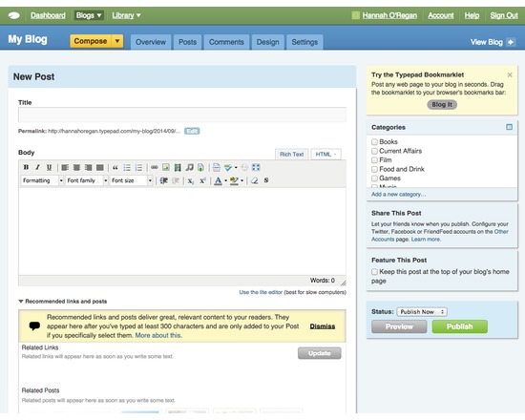Click the Preview button
Image resolution: width=525 pixels, height=420 pixels.
pyautogui.click(x=399, y=326)
